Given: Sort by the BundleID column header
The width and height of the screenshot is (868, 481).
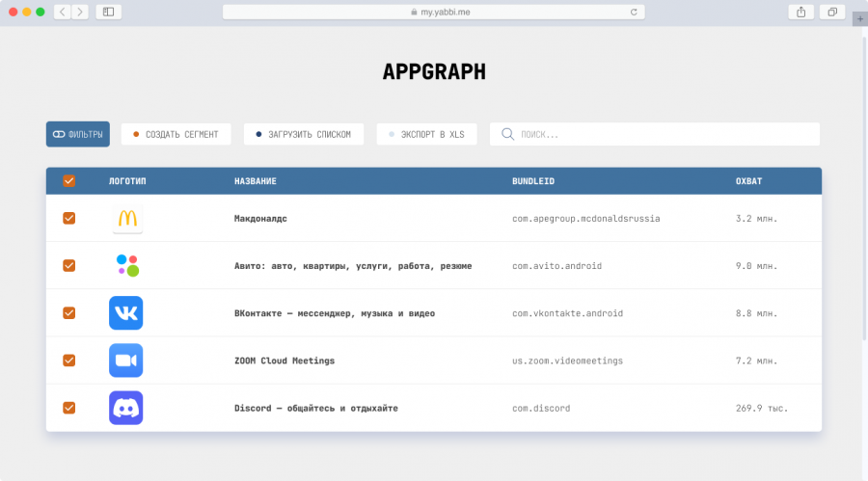Looking at the screenshot, I should coord(533,181).
